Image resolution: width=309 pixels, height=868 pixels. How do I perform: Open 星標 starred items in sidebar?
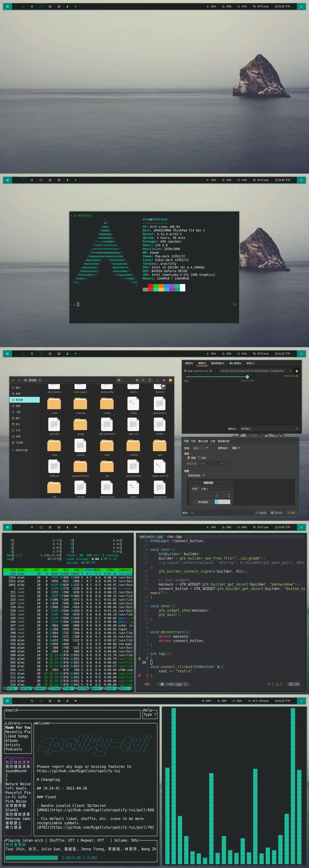[24, 393]
